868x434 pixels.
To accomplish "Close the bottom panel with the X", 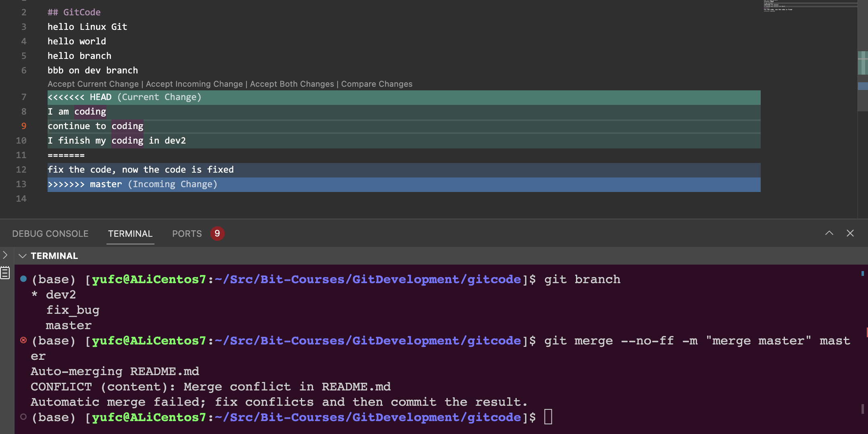I will [x=850, y=233].
